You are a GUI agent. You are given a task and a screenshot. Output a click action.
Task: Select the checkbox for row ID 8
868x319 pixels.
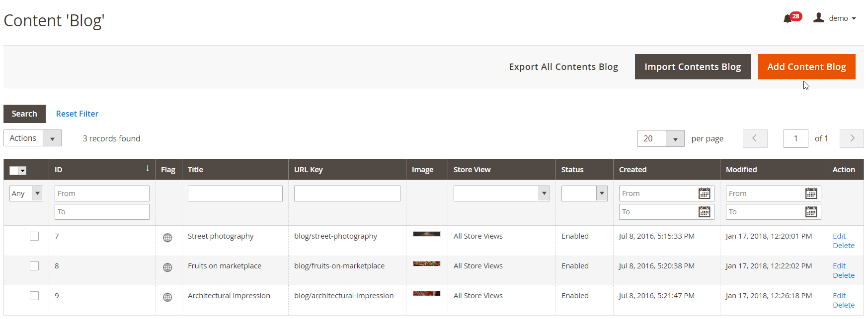click(x=34, y=266)
